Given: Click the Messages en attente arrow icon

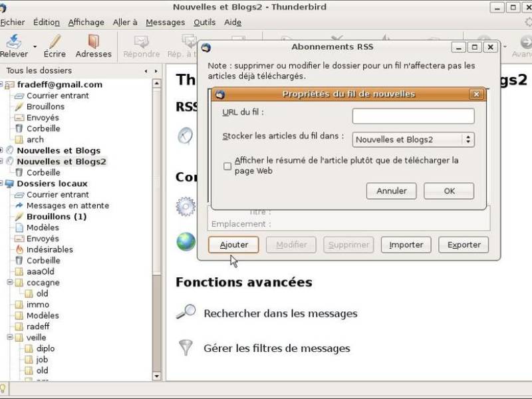Looking at the screenshot, I should coord(19,205).
